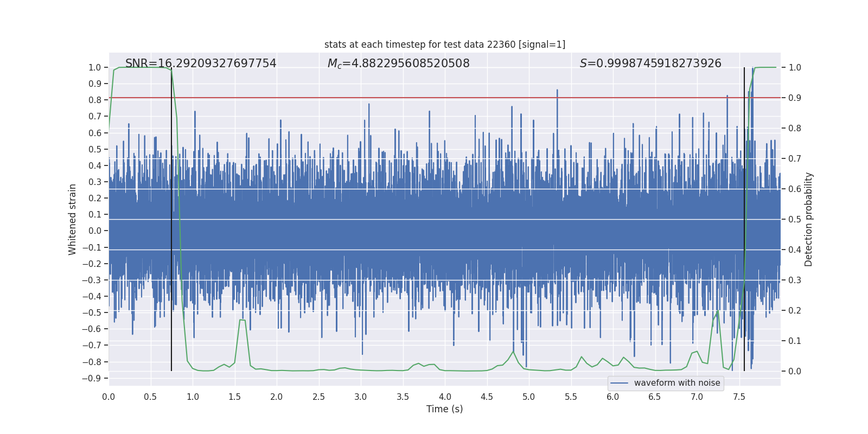Click the "Time (s)" x-axis label
This screenshot has height=434, width=868.
point(444,409)
